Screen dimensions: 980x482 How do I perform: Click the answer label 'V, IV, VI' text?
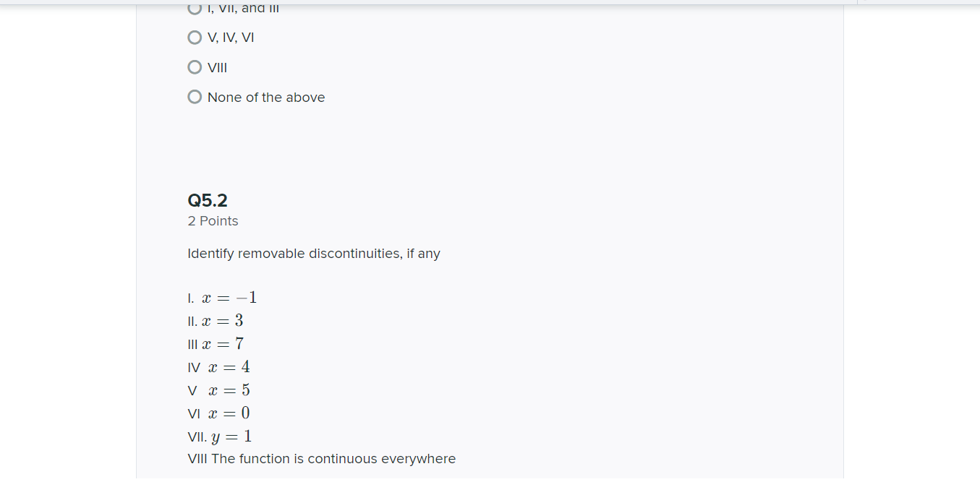coord(231,37)
